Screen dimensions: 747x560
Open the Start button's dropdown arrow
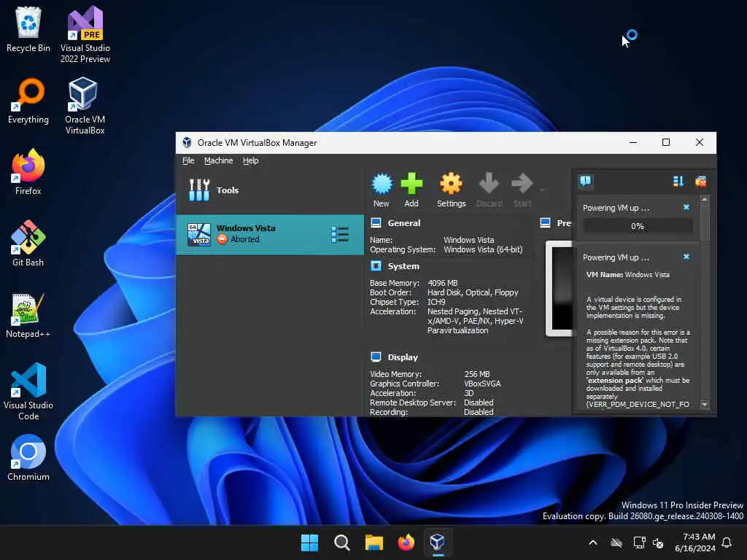point(542,190)
